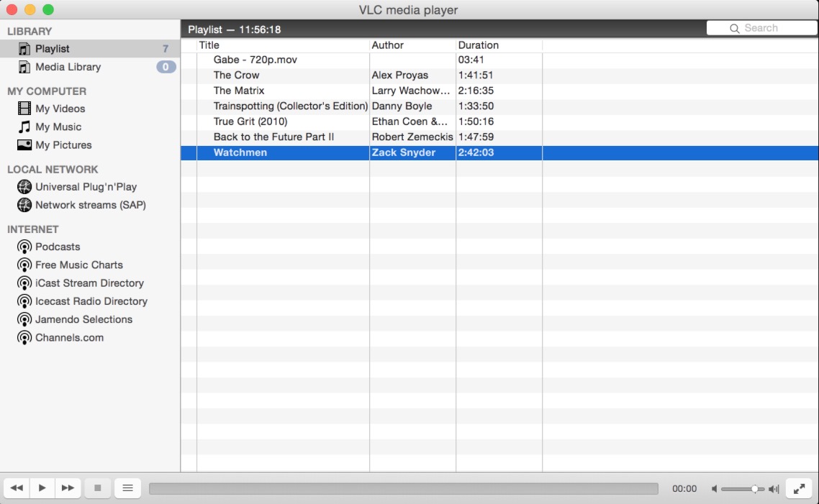Viewport: 819px width, 504px height.
Task: Open Channels.com in Internet section
Action: [x=90, y=338]
